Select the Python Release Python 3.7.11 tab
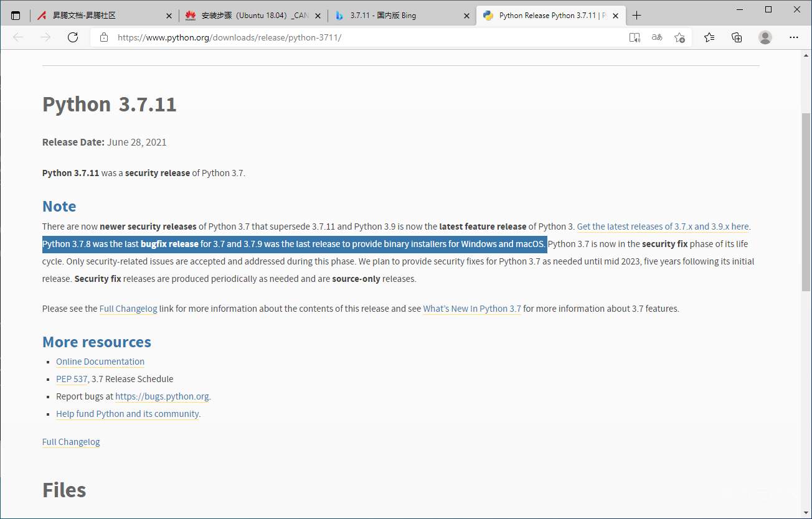Screen dimensions: 812x519 551,16
